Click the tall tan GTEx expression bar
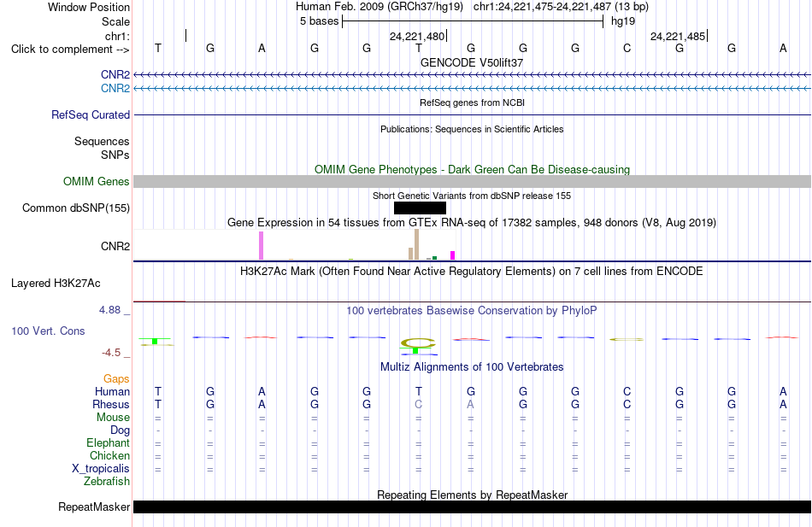Image resolution: width=812 pixels, height=527 pixels. click(x=416, y=244)
